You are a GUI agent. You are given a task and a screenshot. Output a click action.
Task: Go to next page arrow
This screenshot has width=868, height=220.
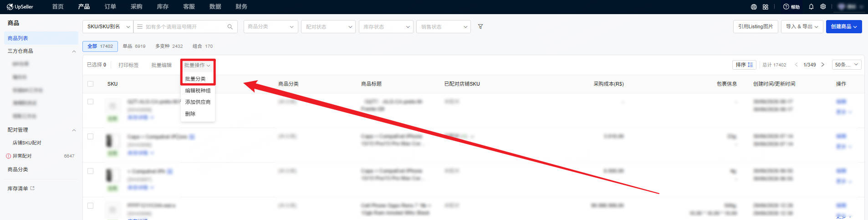pos(822,65)
